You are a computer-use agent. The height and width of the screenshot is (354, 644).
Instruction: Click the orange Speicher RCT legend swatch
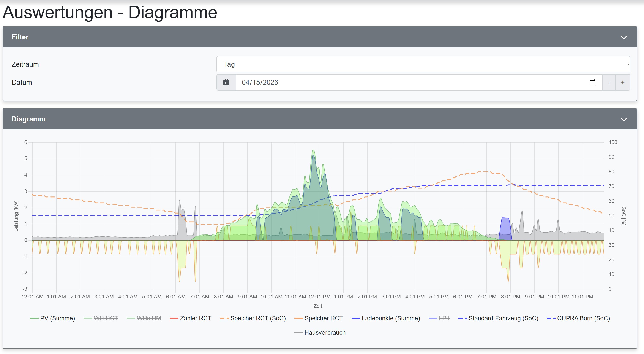(x=299, y=318)
